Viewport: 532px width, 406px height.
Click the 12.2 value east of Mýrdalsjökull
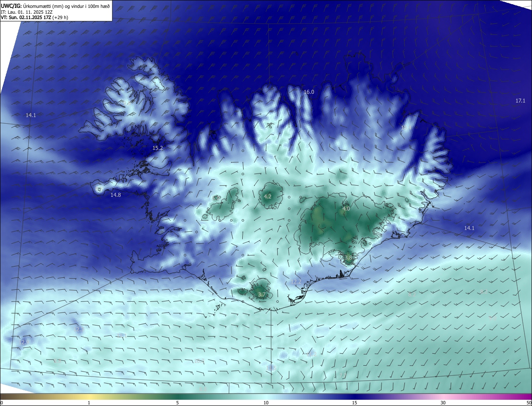click(296, 282)
